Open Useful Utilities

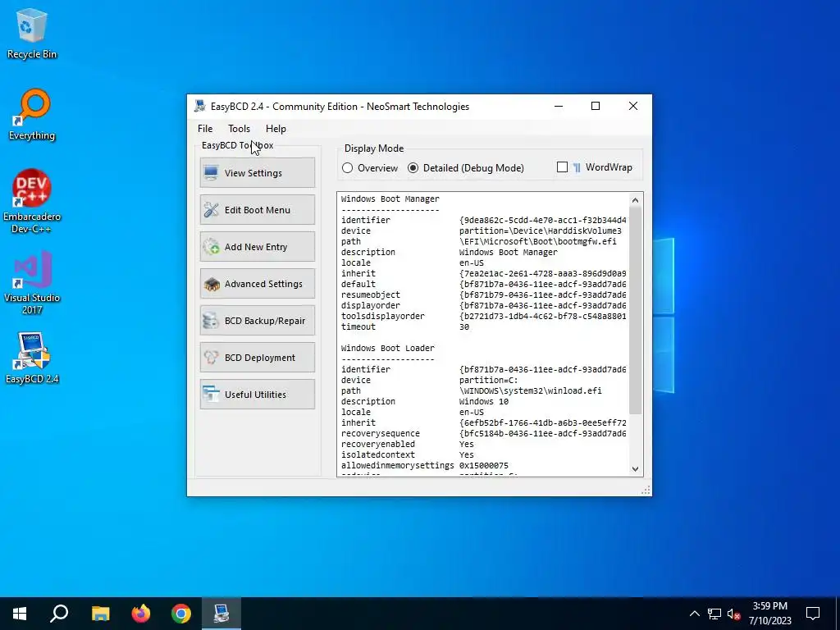[258, 395]
